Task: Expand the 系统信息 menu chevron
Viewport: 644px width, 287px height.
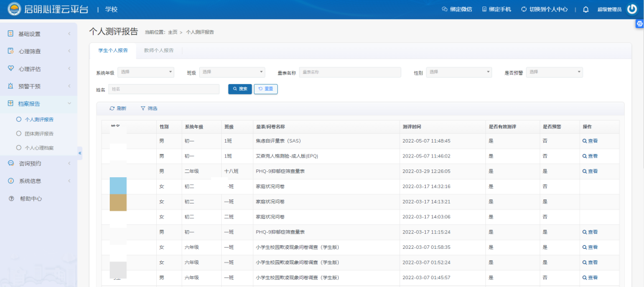Action: (69, 181)
